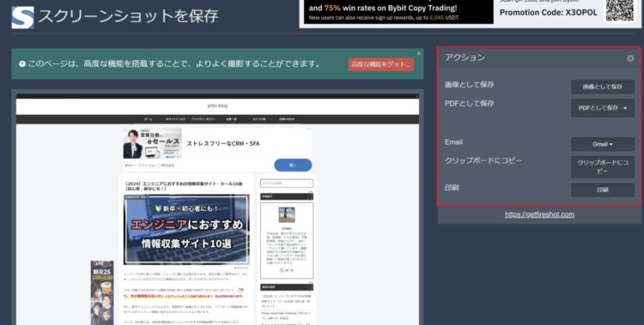Click the blue 開く button in preview
Screen dimensions: 644x325
[x=293, y=165]
